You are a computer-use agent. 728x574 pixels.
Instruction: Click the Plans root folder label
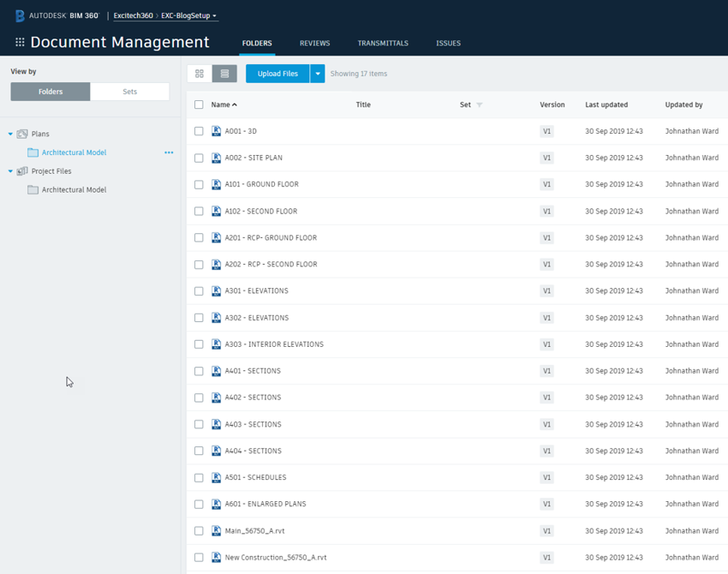point(40,134)
